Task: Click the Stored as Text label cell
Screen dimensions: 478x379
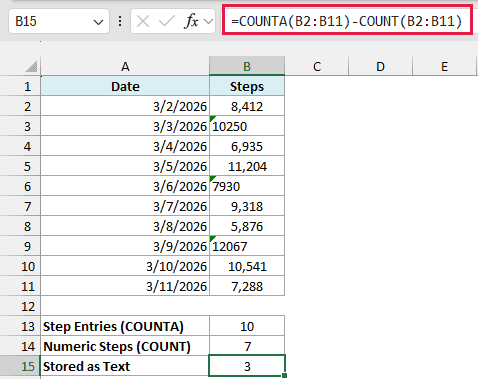Action: (x=125, y=366)
